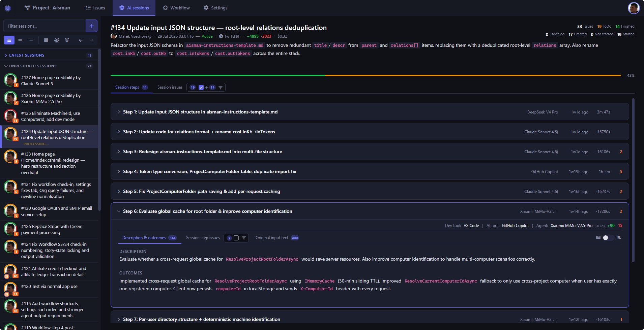Screen dimensions: 644x330
Task: Open session #126 Replace Stripe with Creem
Action: (50, 229)
